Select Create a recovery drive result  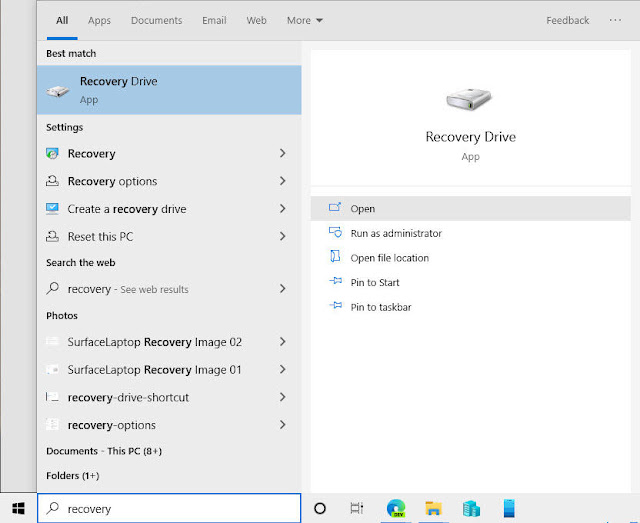pyautogui.click(x=169, y=209)
